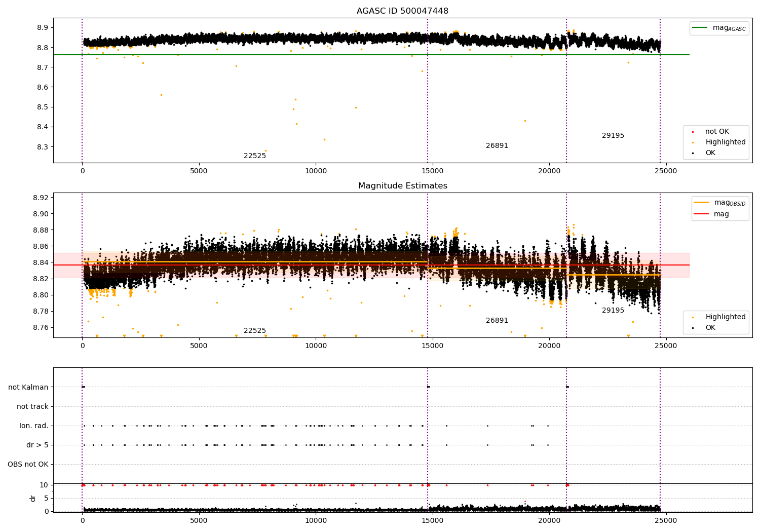Select 'not OK' legend entry in top plot

pos(717,132)
